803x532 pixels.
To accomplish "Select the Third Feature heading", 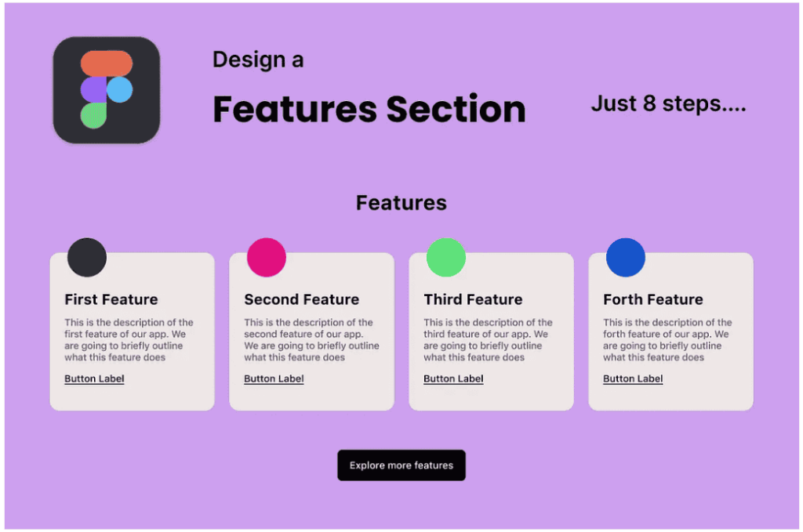I will tap(473, 299).
